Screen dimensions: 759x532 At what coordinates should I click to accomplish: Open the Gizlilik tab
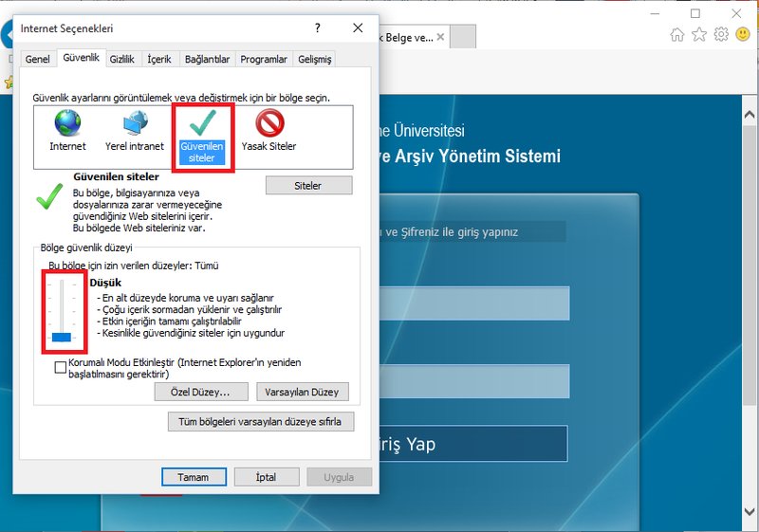(x=121, y=59)
